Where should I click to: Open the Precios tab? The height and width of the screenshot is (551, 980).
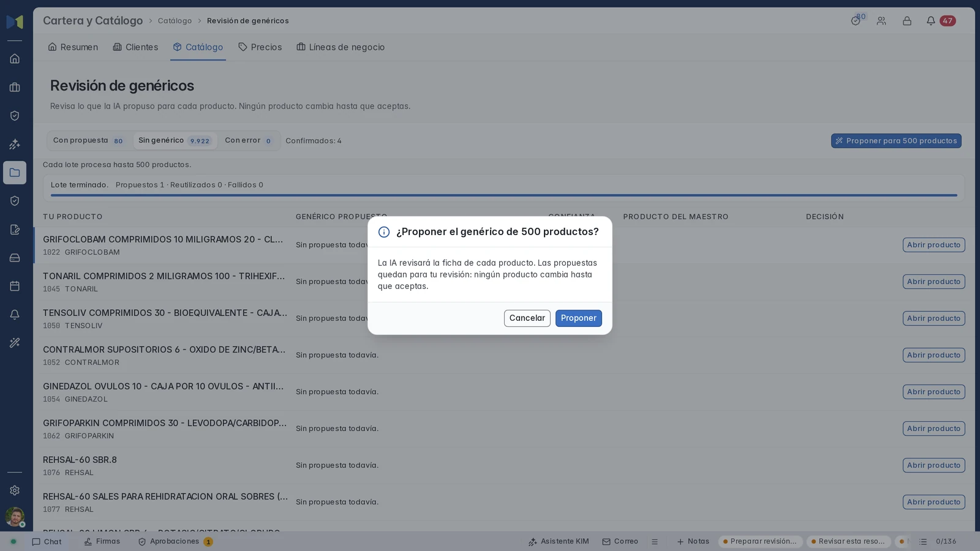click(x=260, y=47)
